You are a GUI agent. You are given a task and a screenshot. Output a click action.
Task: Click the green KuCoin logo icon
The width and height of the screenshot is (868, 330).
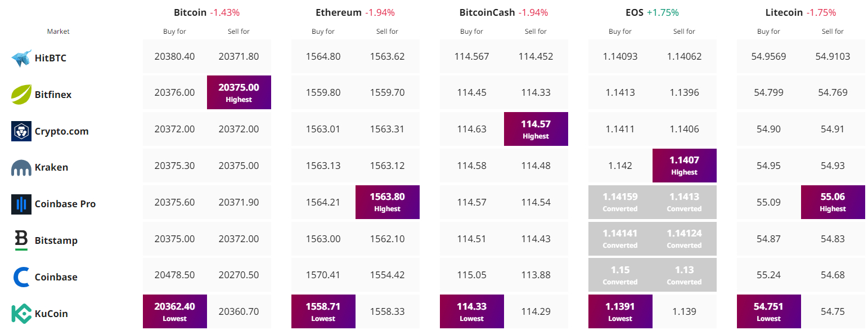(x=21, y=314)
